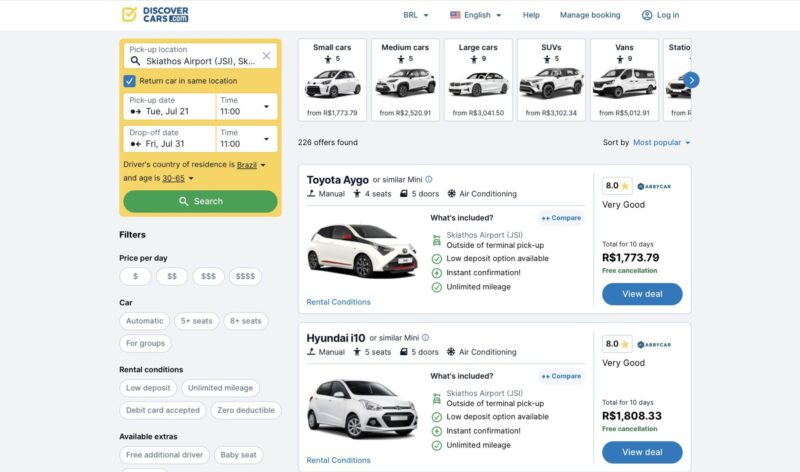
Task: Open info icon next to Toyota Aygo Mini
Action: tap(429, 180)
